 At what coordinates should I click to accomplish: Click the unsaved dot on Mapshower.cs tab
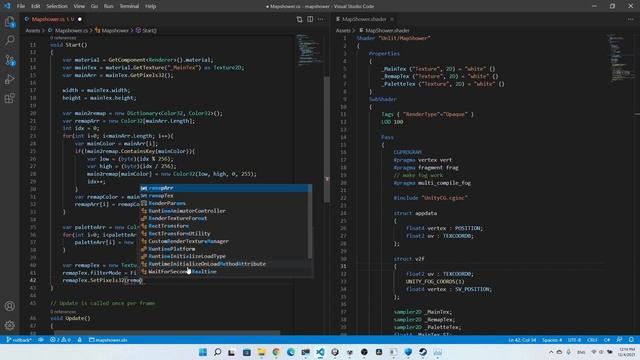tap(80, 19)
